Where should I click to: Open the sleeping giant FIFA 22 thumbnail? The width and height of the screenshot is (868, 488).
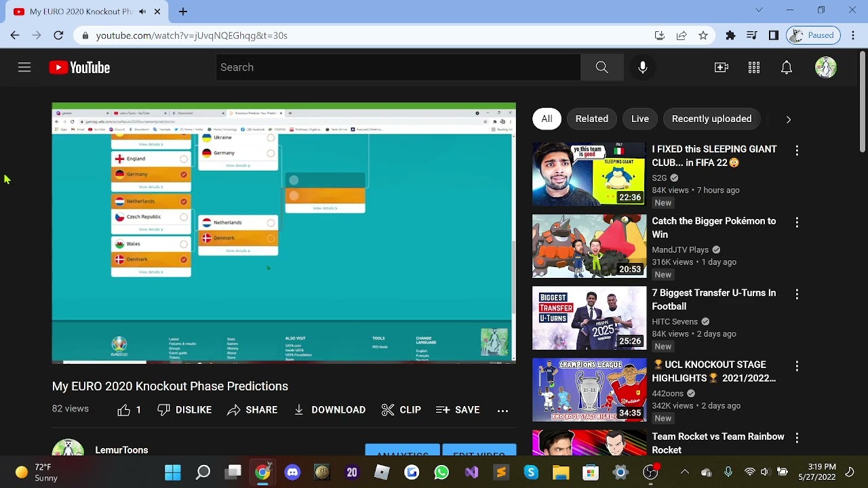(x=589, y=174)
